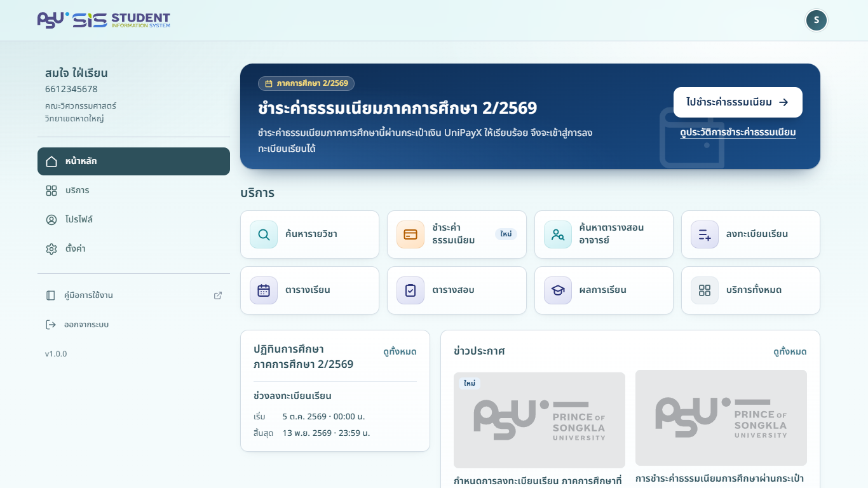Choose ออกจากระบบ to log out
Screen dimensions: 868x488
[133, 325]
